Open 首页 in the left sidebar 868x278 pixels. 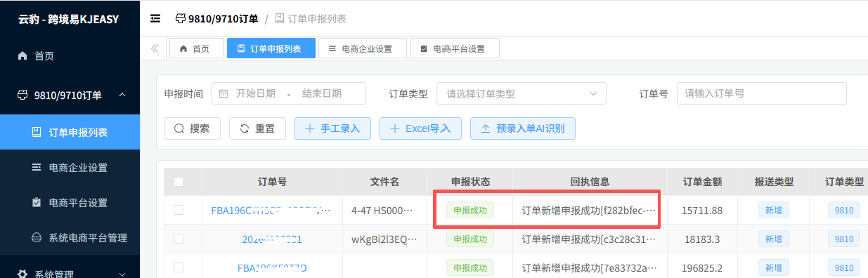click(70, 55)
